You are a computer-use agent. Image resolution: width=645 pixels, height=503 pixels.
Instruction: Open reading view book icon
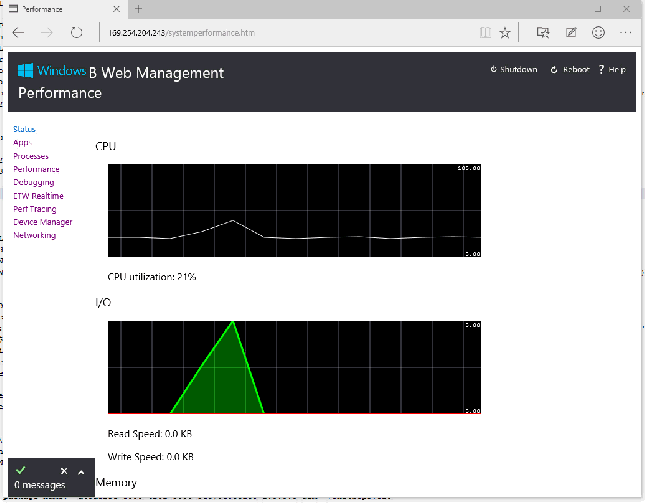pyautogui.click(x=485, y=32)
